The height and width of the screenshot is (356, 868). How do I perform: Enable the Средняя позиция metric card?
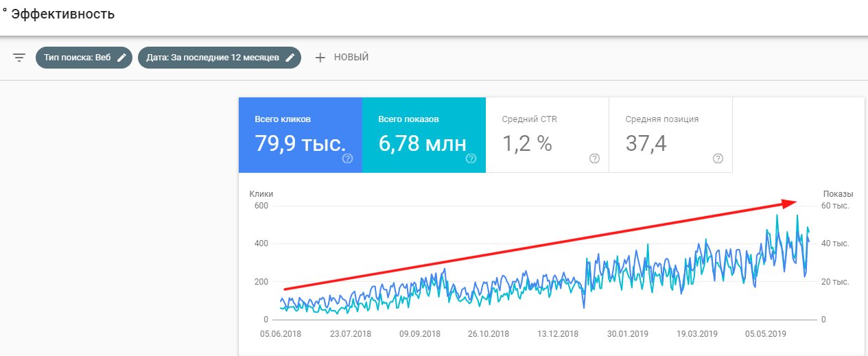click(x=671, y=134)
